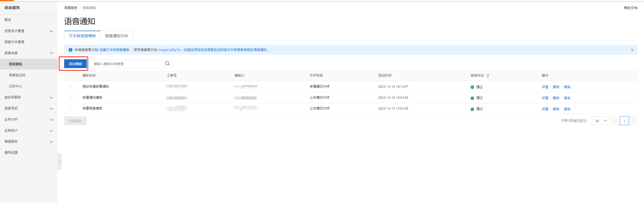
Task: Go to the next page arrow
Action: coord(633,121)
